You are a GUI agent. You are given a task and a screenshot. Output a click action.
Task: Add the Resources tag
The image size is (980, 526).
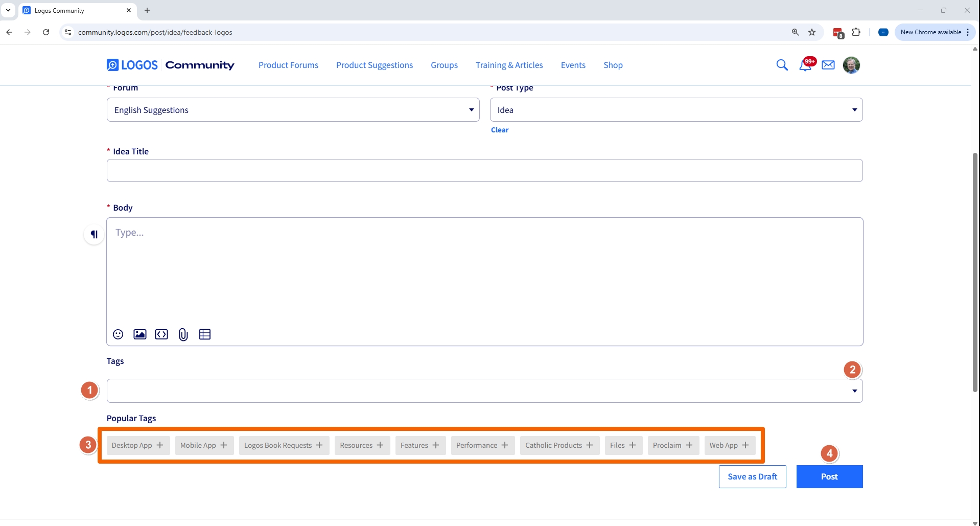tap(362, 445)
